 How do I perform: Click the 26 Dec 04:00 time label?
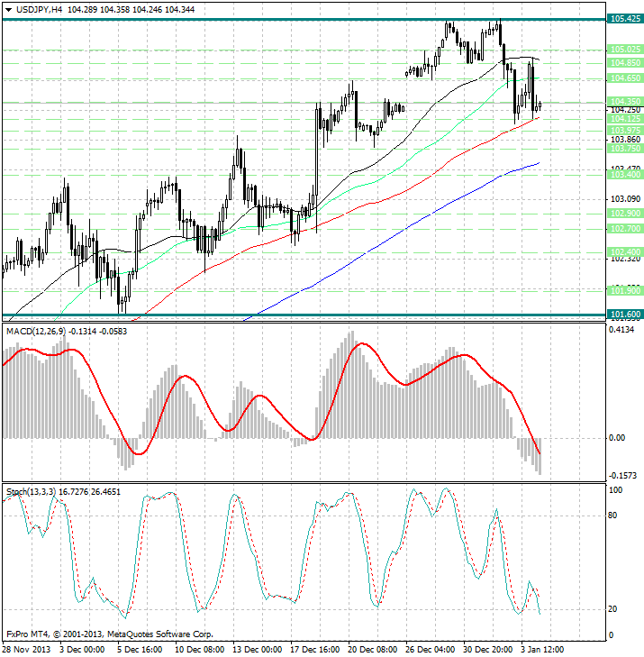(x=430, y=650)
